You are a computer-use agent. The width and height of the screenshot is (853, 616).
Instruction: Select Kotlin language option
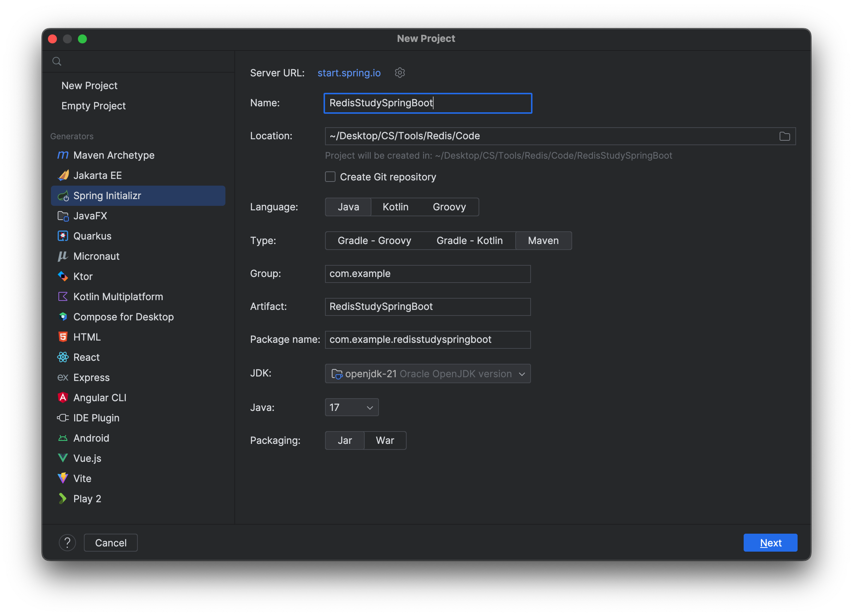(395, 207)
